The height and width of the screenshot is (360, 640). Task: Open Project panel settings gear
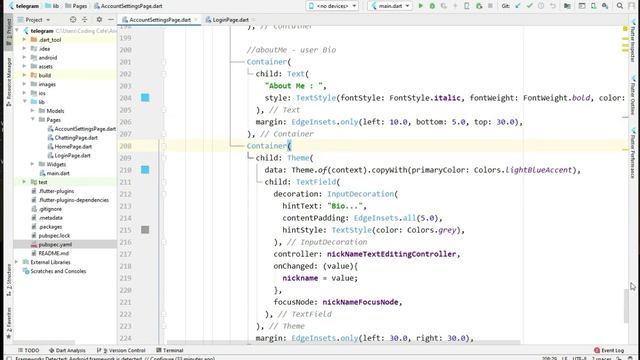pyautogui.click(x=99, y=20)
